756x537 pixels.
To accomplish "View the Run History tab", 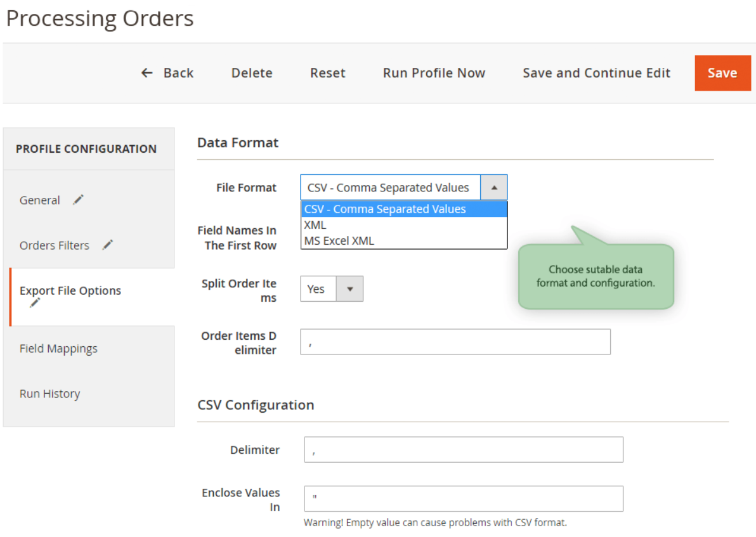I will 49,394.
